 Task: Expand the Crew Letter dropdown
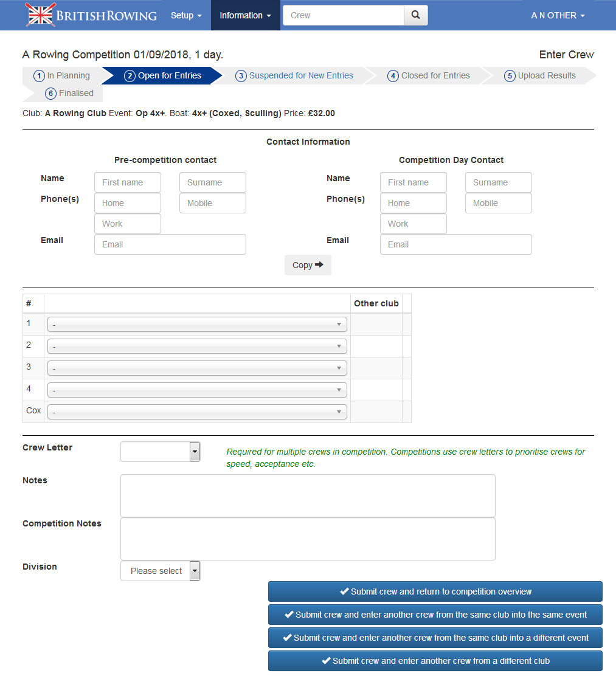click(161, 452)
